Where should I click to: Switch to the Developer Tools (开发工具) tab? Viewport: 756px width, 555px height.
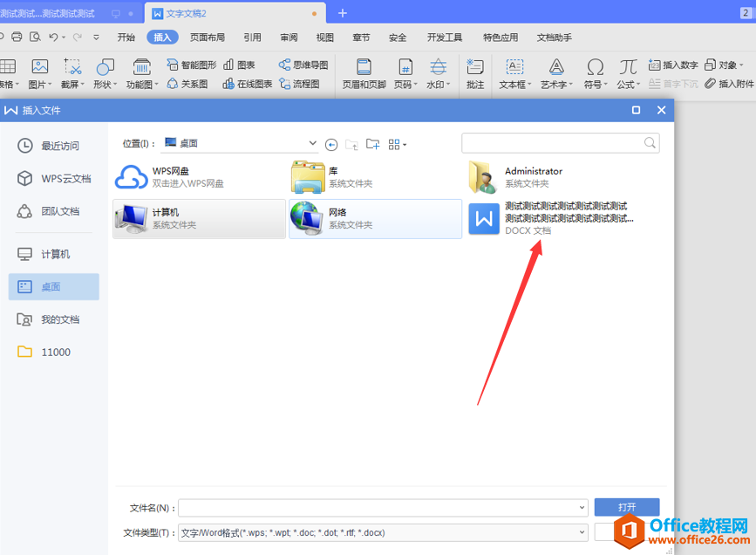[445, 38]
